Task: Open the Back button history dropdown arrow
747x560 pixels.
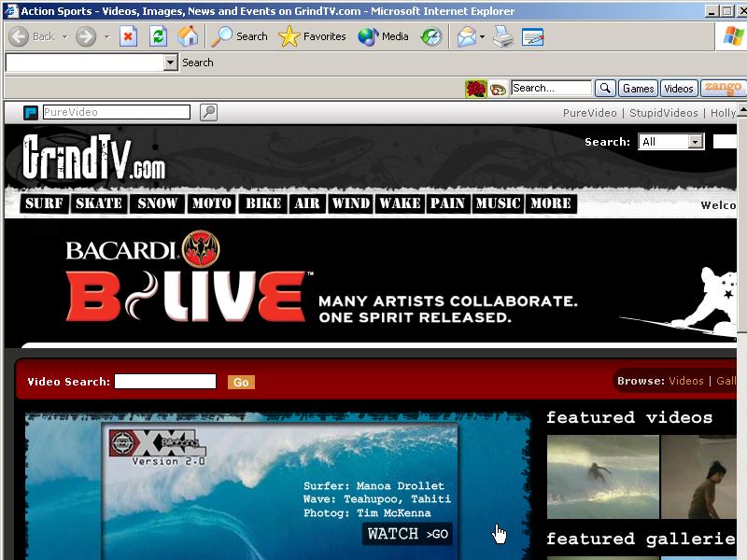Action: (x=64, y=36)
